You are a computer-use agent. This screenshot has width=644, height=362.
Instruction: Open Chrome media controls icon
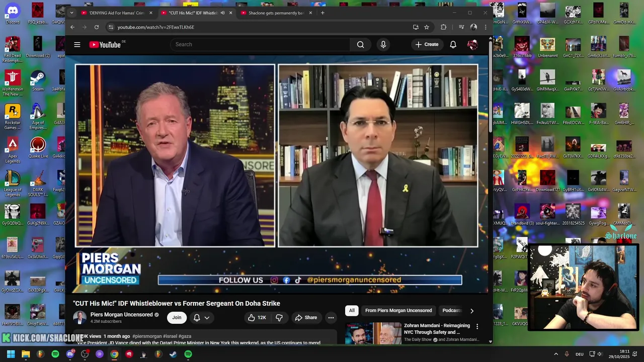tap(461, 27)
